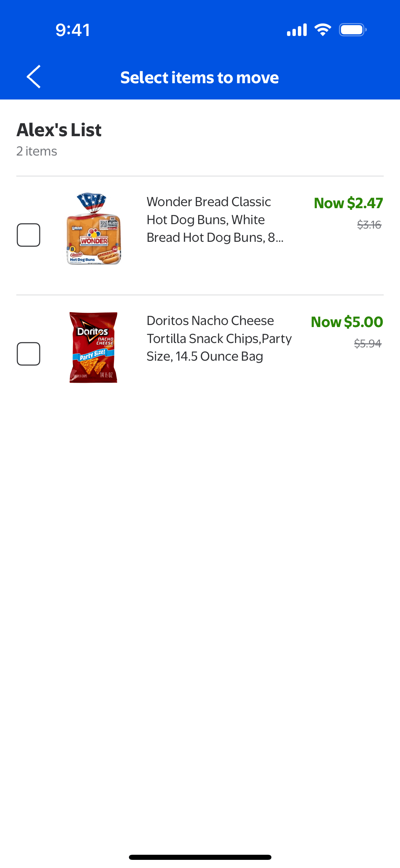Open the Doritos Nacho Cheese Tortilla Chips title

(219, 339)
